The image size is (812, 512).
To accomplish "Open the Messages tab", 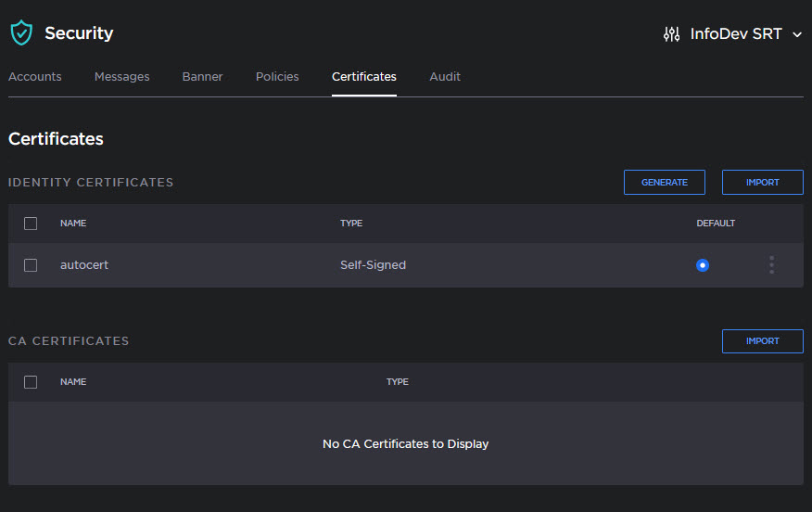I will (x=121, y=77).
